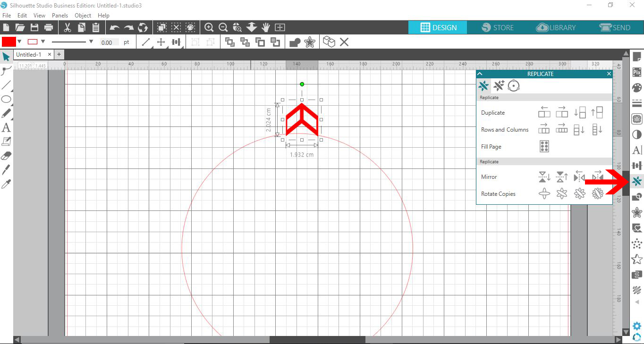644x344 pixels.
Task: Open the Fill color palette panel
Action: click(x=637, y=88)
